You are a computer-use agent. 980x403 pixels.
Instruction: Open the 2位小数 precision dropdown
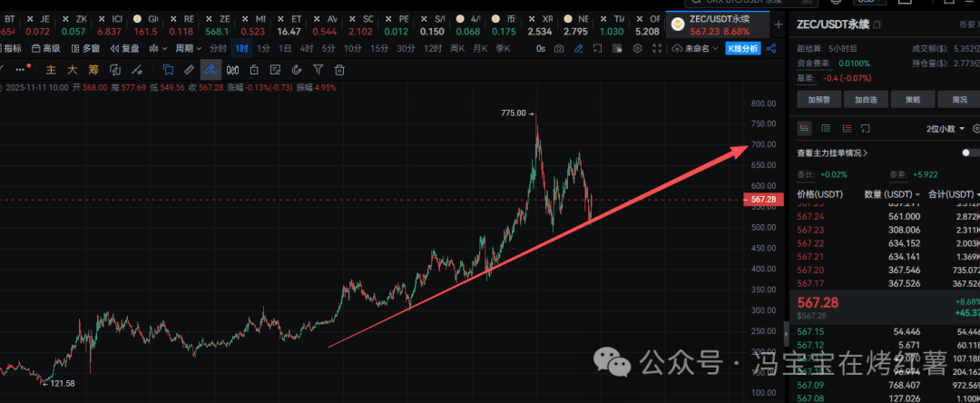[946, 129]
